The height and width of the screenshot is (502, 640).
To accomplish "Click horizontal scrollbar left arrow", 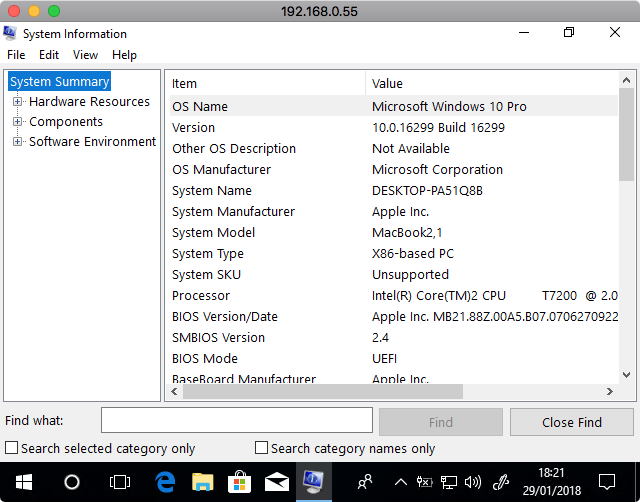I will (x=174, y=391).
